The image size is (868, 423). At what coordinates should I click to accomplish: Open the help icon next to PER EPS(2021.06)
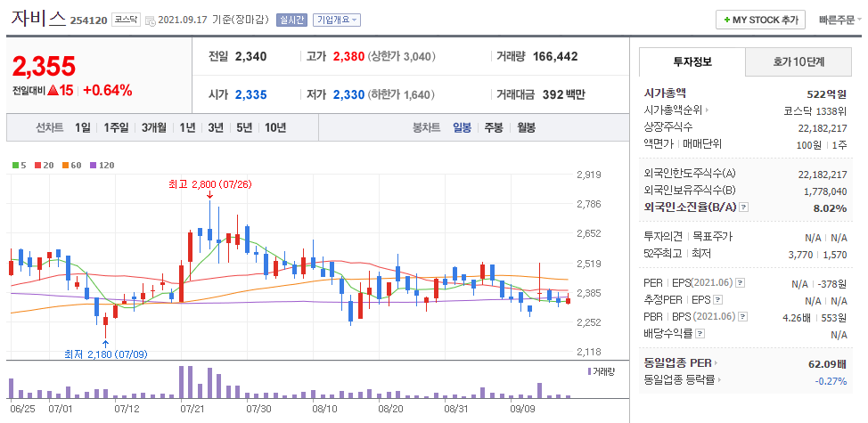point(741,283)
